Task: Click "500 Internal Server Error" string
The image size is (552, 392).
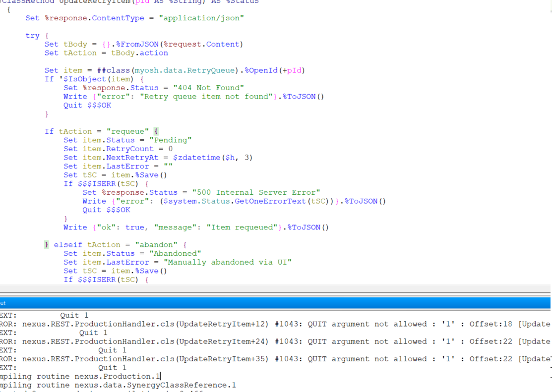Action: [x=256, y=192]
